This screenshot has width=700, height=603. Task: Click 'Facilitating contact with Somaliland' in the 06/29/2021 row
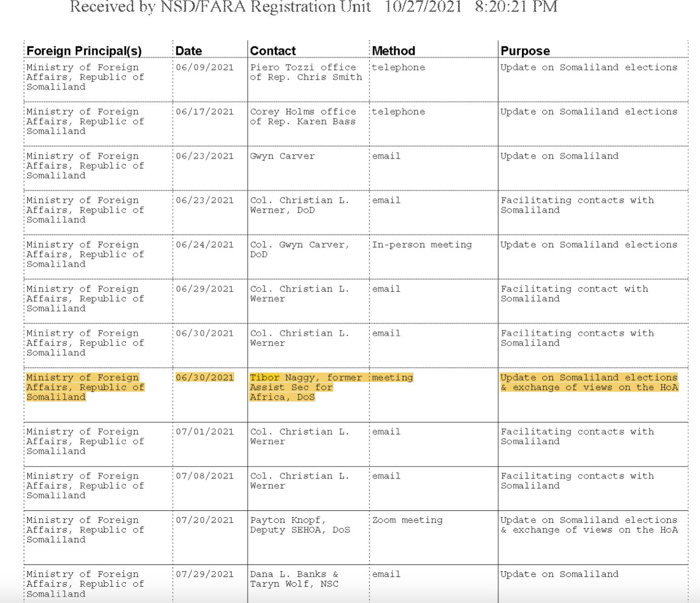[x=575, y=294]
